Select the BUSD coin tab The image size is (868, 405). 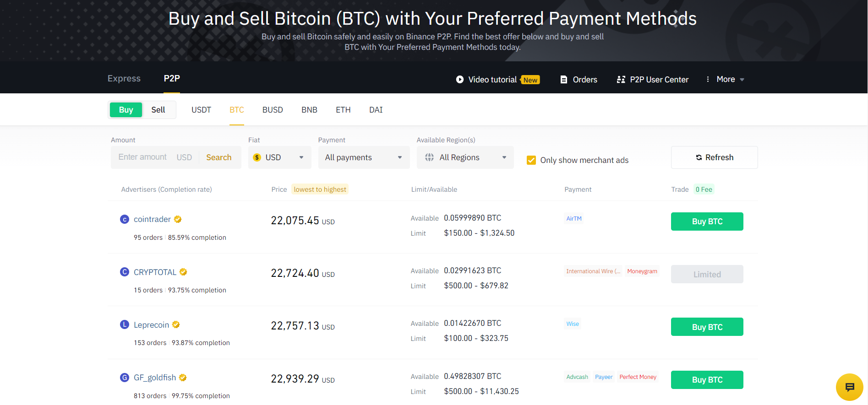273,110
